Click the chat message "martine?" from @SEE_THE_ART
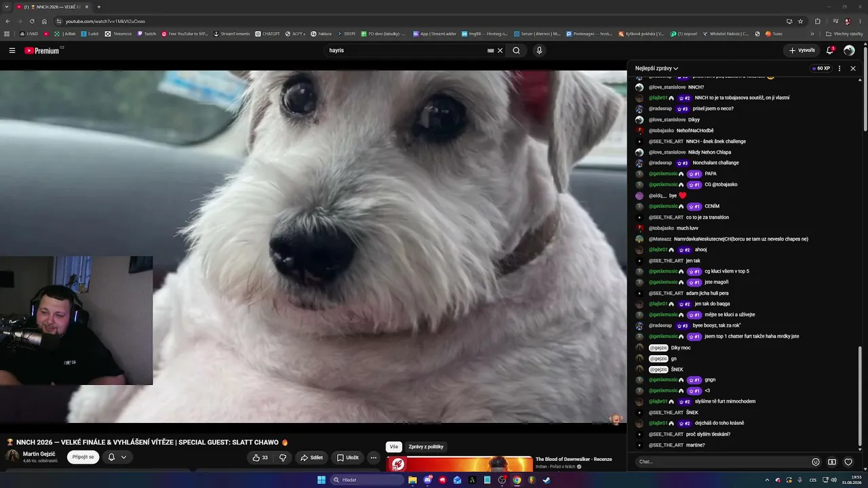Viewport: 868px width, 488px height. point(695,445)
